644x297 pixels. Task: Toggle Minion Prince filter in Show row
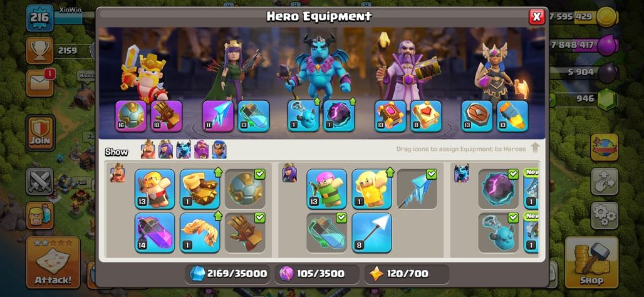pos(184,150)
